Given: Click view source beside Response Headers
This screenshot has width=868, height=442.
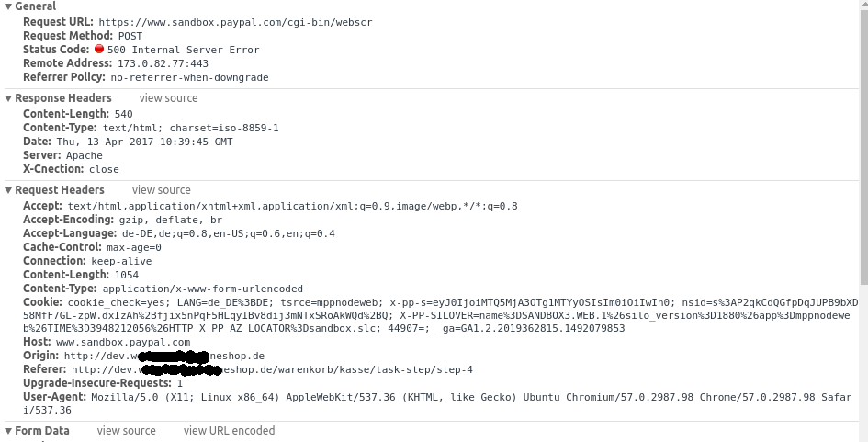Looking at the screenshot, I should click(x=168, y=98).
